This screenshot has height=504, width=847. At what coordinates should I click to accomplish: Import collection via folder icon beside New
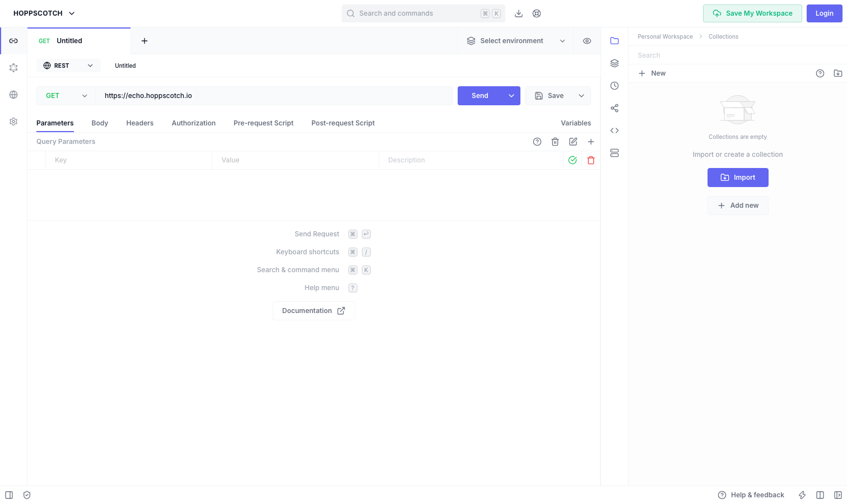pos(838,73)
